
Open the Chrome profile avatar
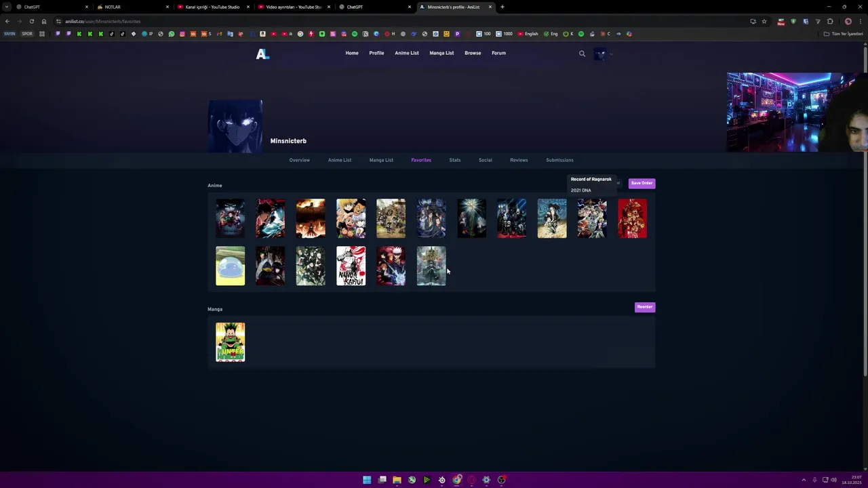tap(848, 21)
